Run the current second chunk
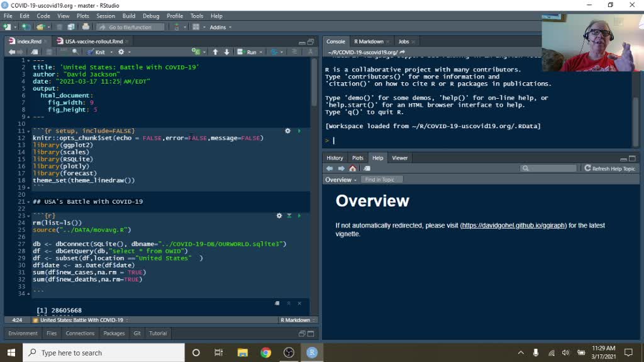Viewport: 644px width, 362px height. 299,216
